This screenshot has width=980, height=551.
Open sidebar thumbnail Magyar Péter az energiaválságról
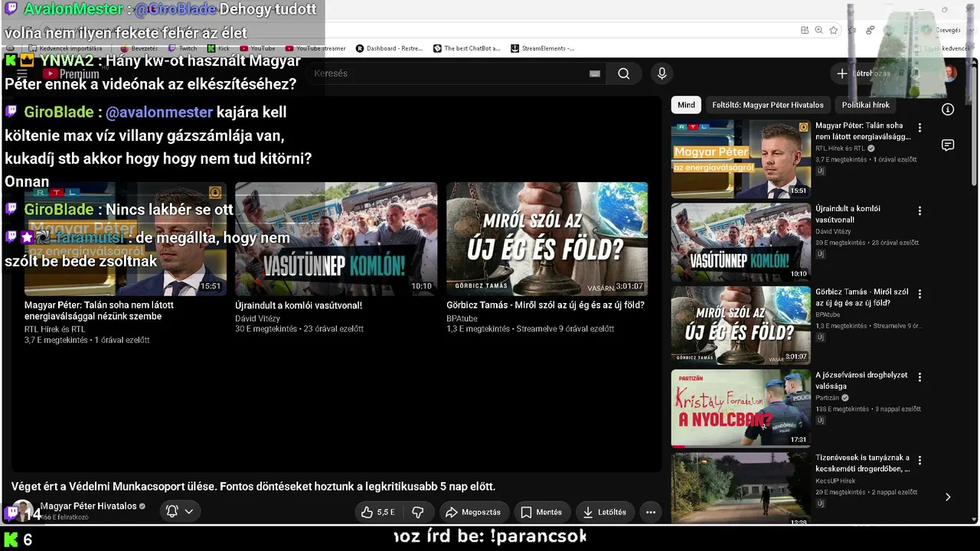point(740,159)
